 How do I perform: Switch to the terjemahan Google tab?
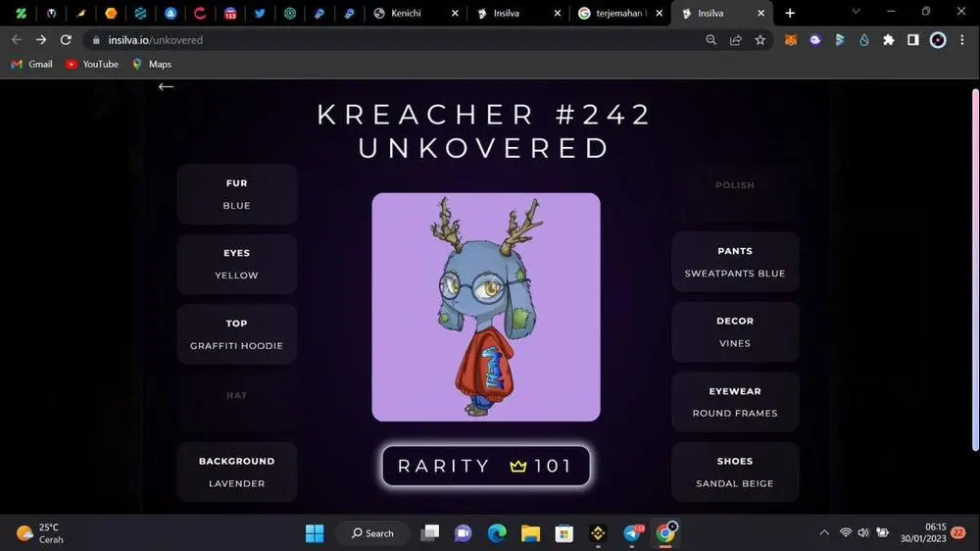[x=615, y=14]
